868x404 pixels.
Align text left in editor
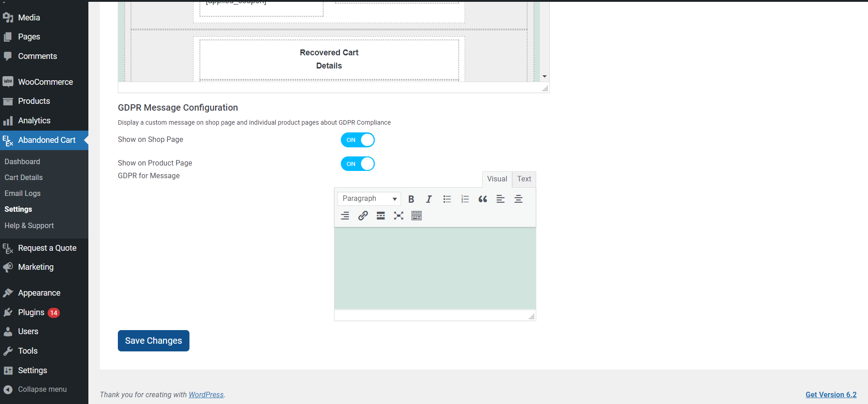[500, 199]
